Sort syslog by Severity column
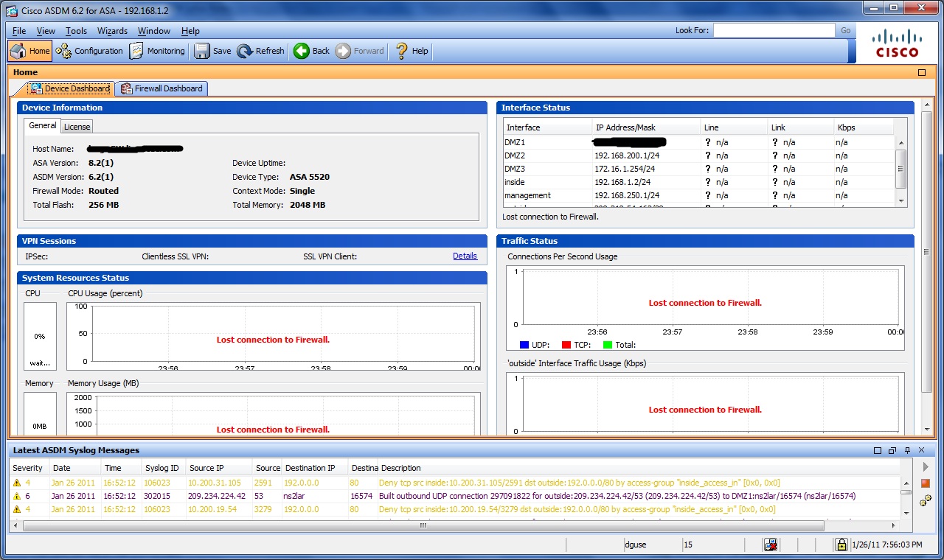The width and height of the screenshot is (944, 560). [29, 468]
